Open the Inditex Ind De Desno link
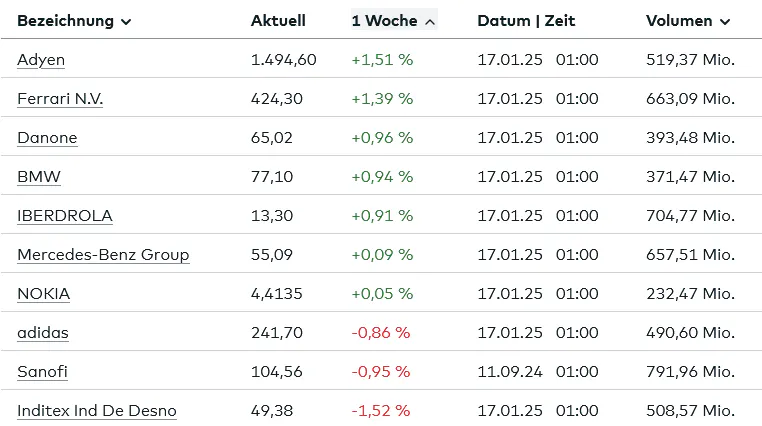 pos(97,410)
